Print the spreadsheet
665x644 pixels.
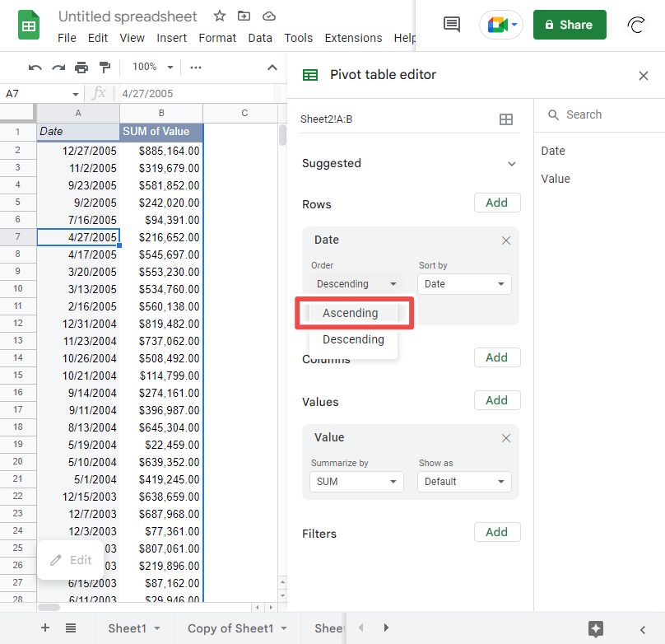[x=81, y=68]
